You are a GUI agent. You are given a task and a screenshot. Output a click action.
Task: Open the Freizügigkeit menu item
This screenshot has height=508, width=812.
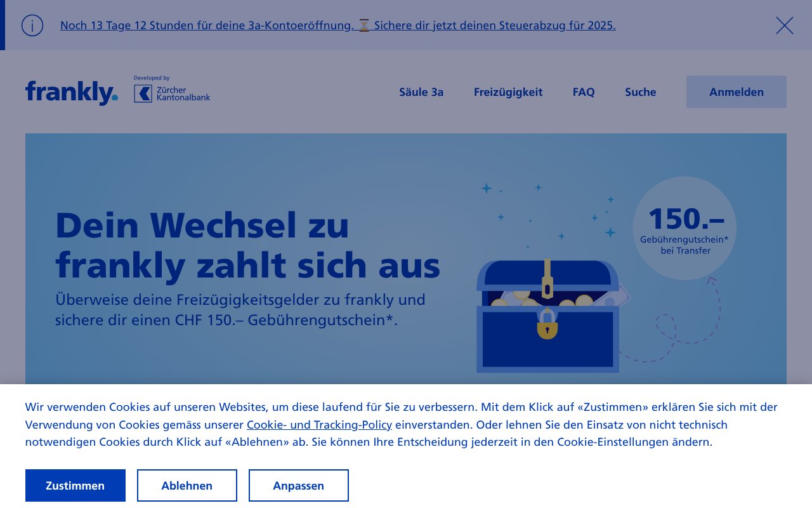point(507,92)
